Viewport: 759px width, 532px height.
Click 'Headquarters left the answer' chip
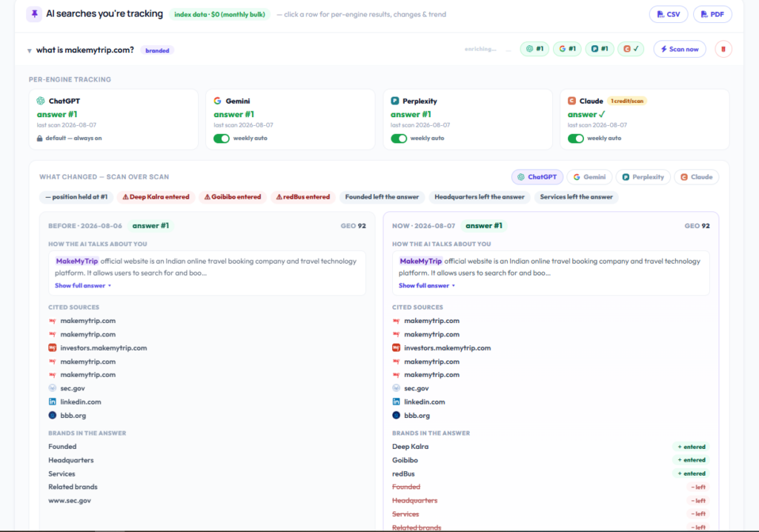click(480, 197)
